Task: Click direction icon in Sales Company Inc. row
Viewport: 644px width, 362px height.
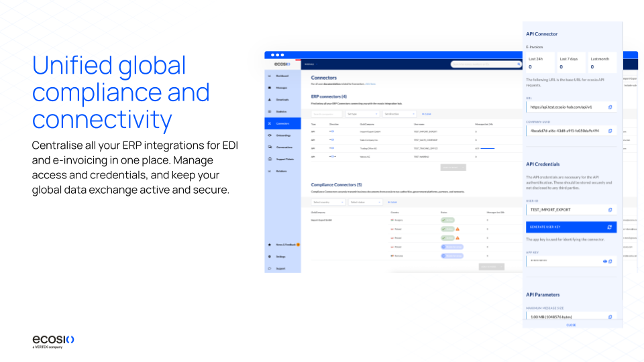Action: pyautogui.click(x=332, y=140)
